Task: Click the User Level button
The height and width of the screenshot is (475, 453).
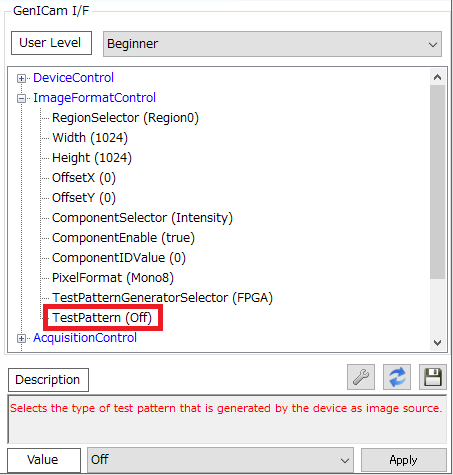Action: 51,43
